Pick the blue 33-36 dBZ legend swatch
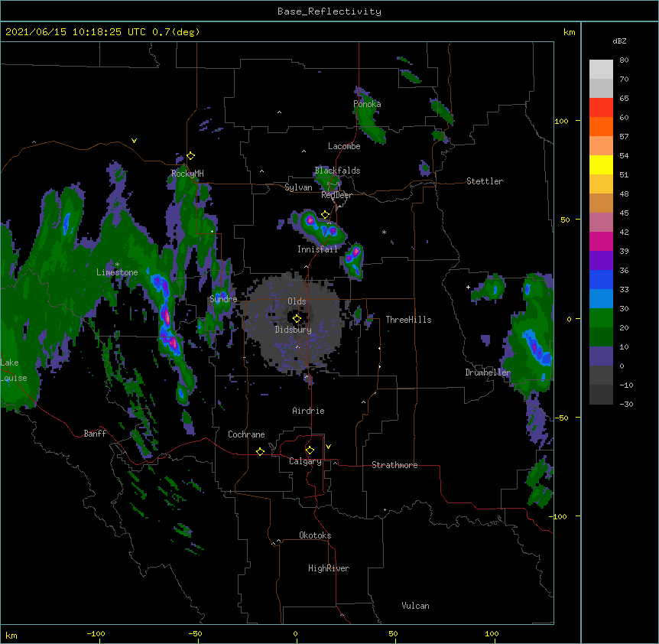The image size is (659, 644). click(601, 279)
